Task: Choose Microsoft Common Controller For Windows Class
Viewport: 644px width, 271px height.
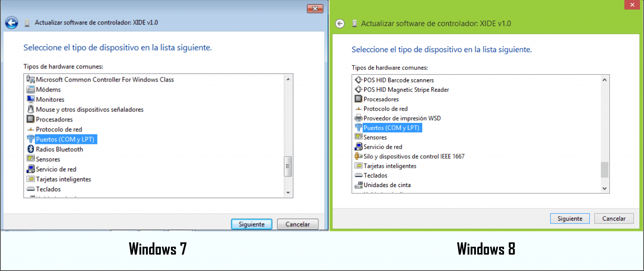Action: (104, 80)
